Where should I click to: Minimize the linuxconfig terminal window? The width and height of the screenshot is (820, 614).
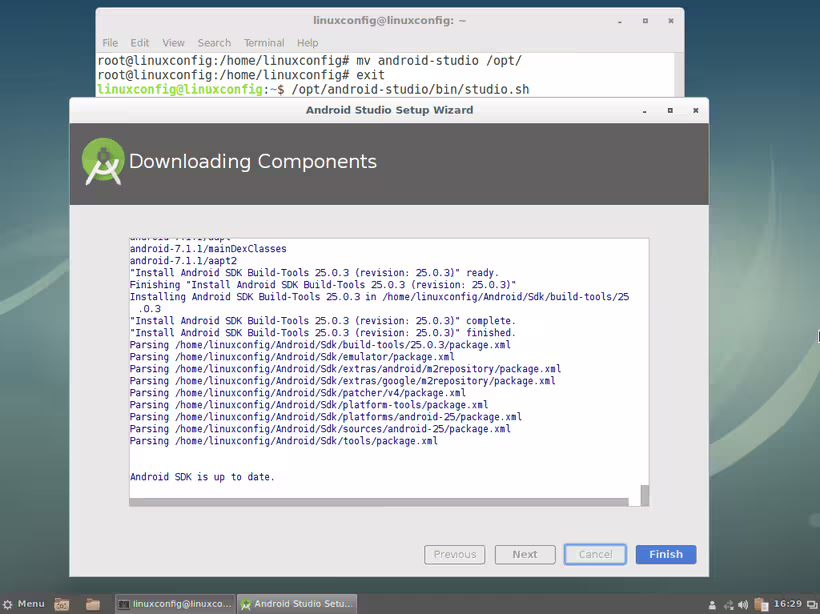pyautogui.click(x=620, y=21)
